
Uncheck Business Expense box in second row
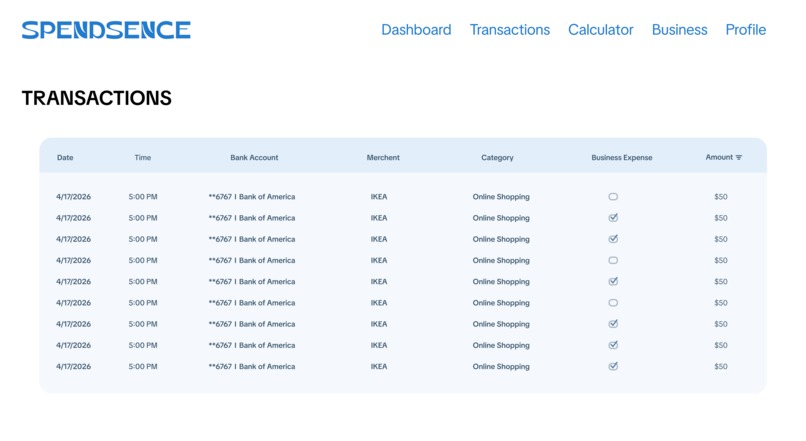click(x=613, y=217)
